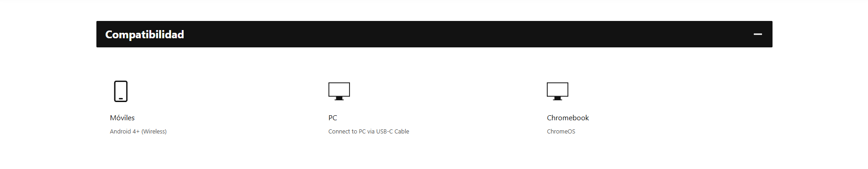Select the Móviles label
This screenshot has width=868, height=169.
122,118
